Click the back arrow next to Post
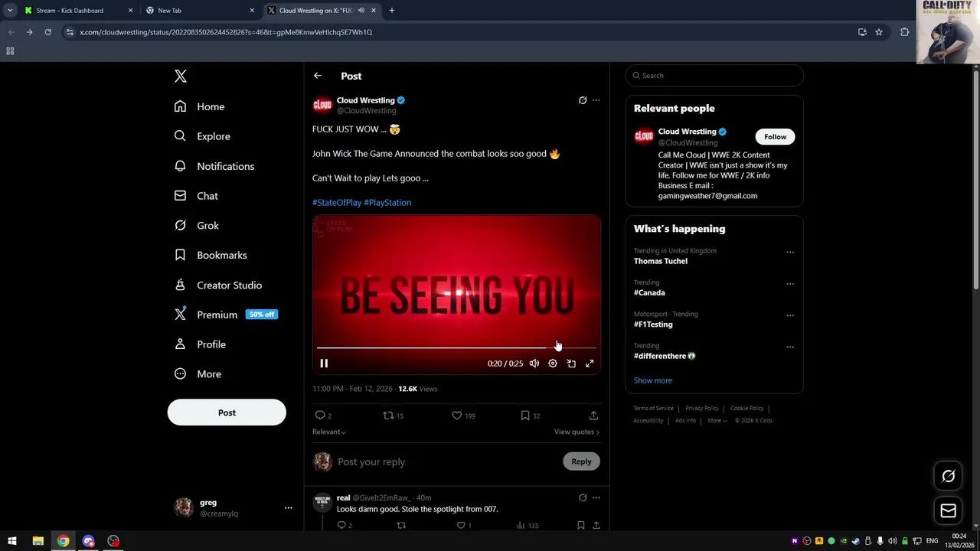The image size is (980, 551). coord(318,76)
